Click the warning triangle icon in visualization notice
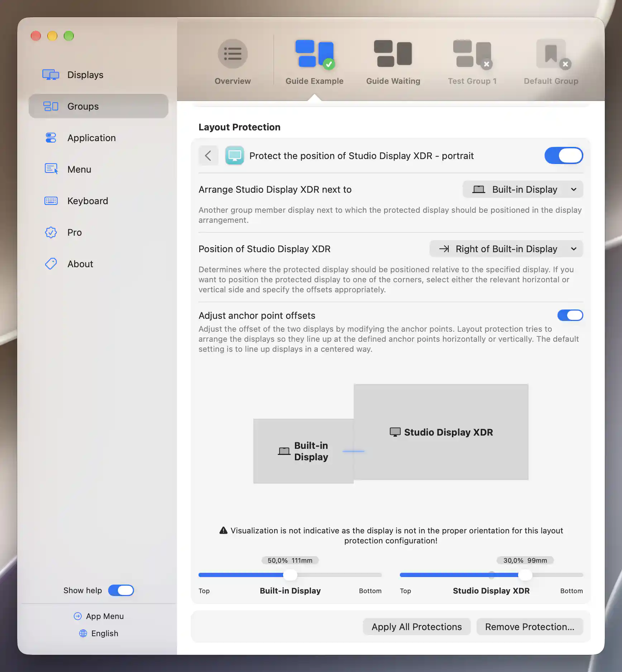Image resolution: width=622 pixels, height=672 pixels. click(x=224, y=531)
